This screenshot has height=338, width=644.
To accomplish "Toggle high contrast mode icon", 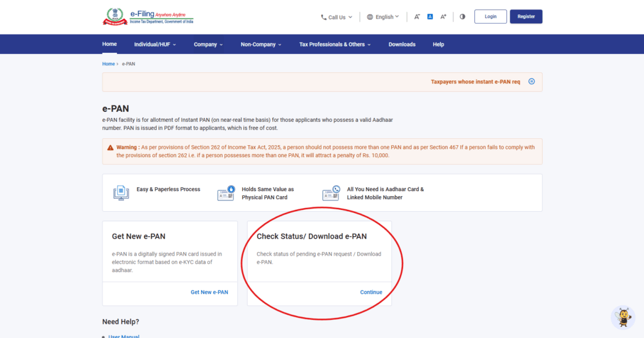I will 462,17.
